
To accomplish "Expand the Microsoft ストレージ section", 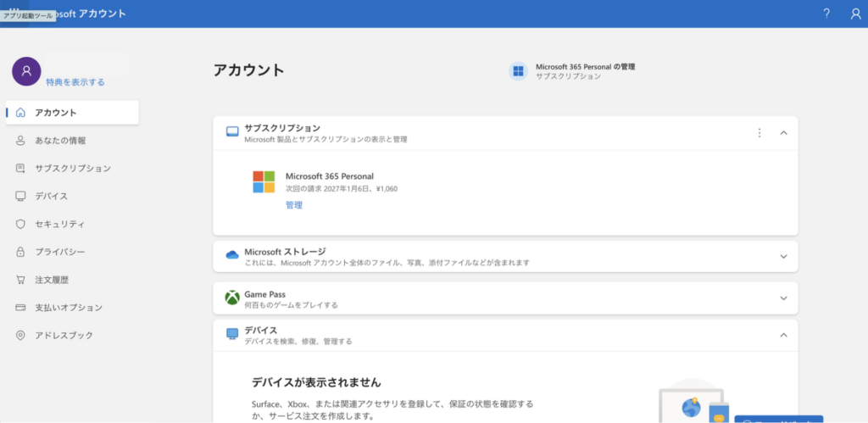I will tap(783, 256).
